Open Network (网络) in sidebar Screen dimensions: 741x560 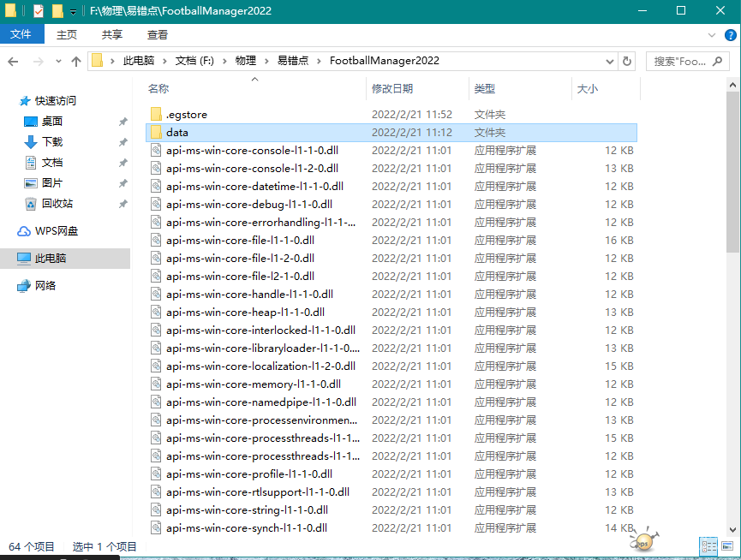click(x=36, y=286)
